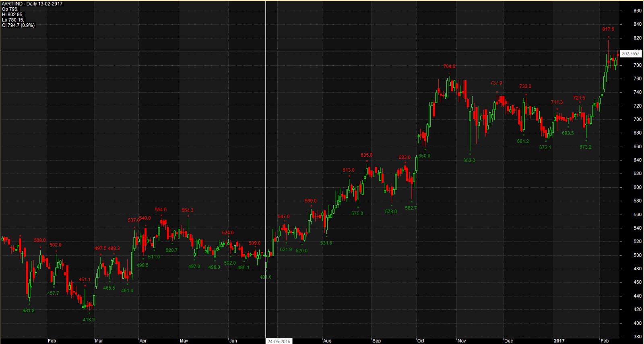Click the 613.0 swing high label

(x=349, y=170)
